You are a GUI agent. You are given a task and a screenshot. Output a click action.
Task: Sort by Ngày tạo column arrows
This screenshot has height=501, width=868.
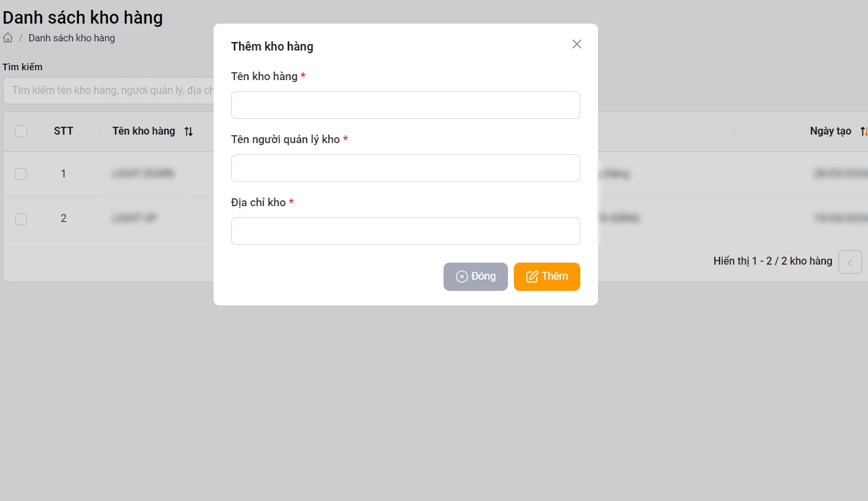[863, 131]
